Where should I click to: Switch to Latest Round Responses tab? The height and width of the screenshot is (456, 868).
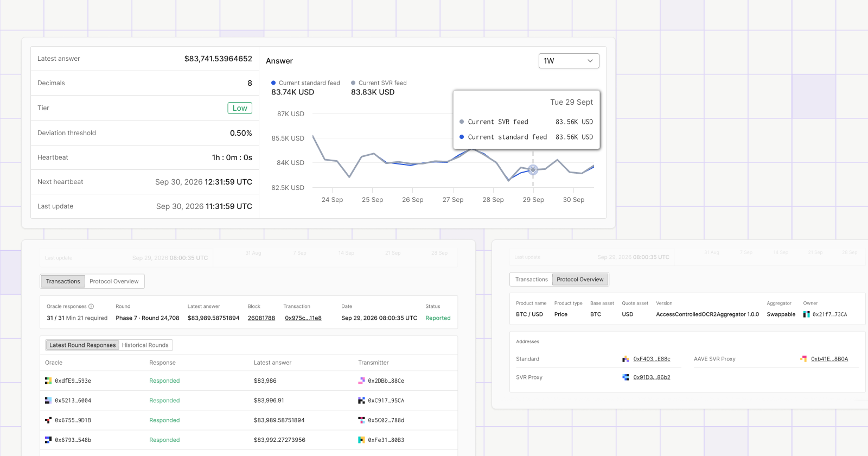pyautogui.click(x=82, y=345)
